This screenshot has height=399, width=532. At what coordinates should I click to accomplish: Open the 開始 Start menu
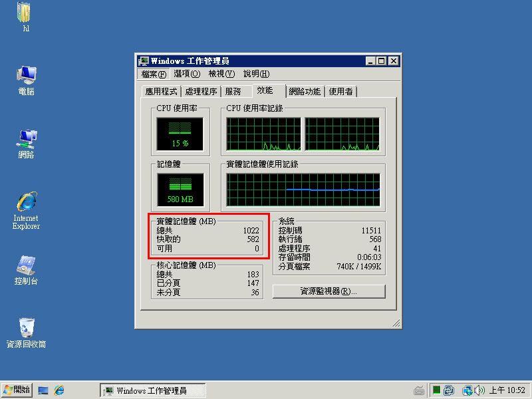(x=17, y=390)
